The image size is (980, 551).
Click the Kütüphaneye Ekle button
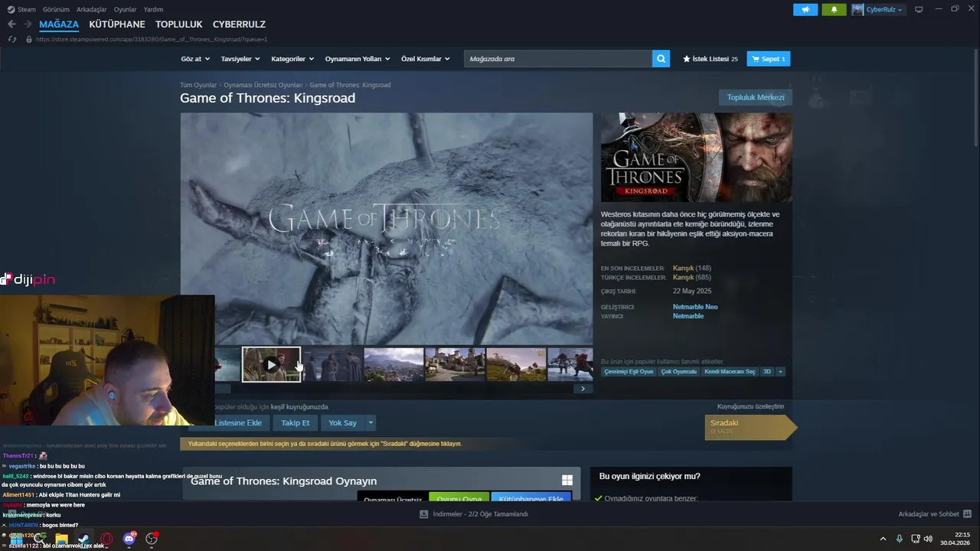click(x=531, y=498)
